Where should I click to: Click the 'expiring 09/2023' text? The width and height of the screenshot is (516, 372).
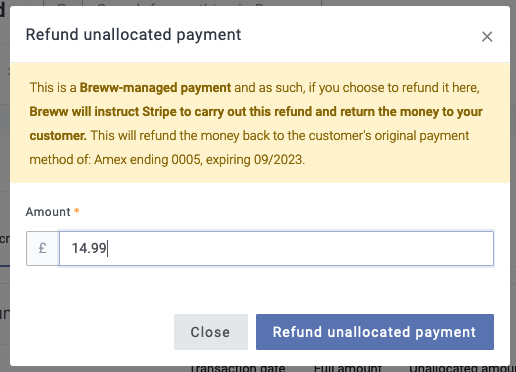pos(255,160)
